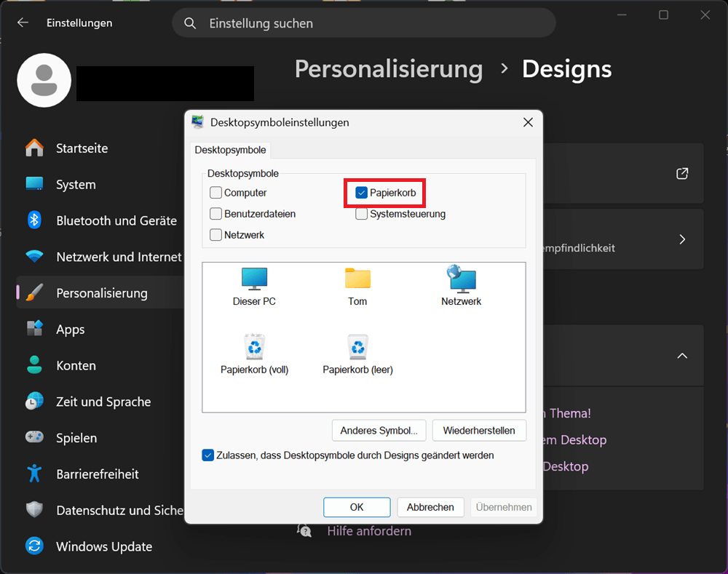Viewport: 728px width, 574px height.
Task: Click the external link icon in Settings
Action: (x=682, y=174)
